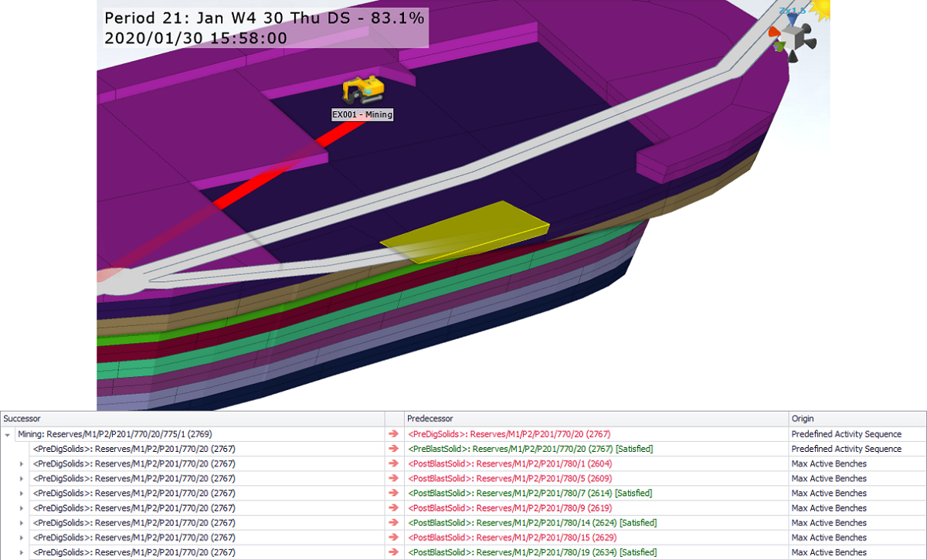Click the red arrow in the Mining 2769 row

click(x=395, y=434)
